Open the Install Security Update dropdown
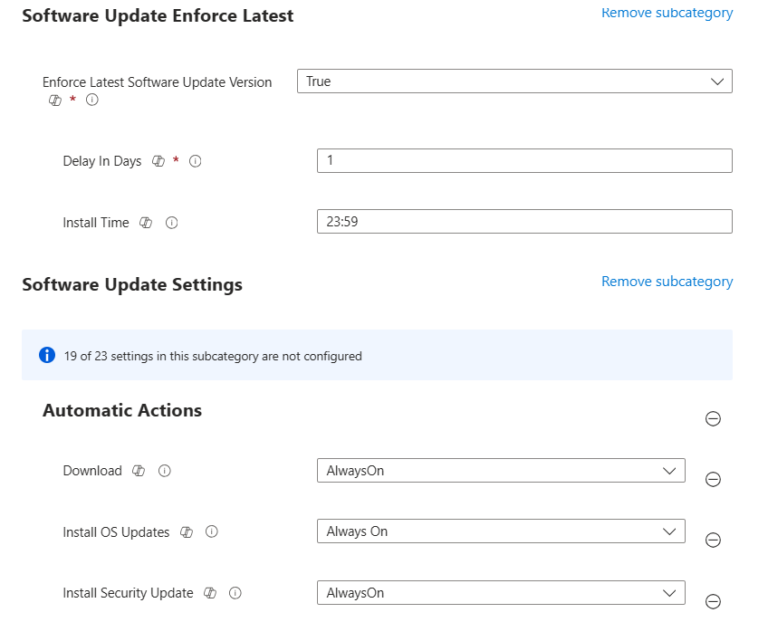Image resolution: width=768 pixels, height=622 pixels. click(501, 593)
